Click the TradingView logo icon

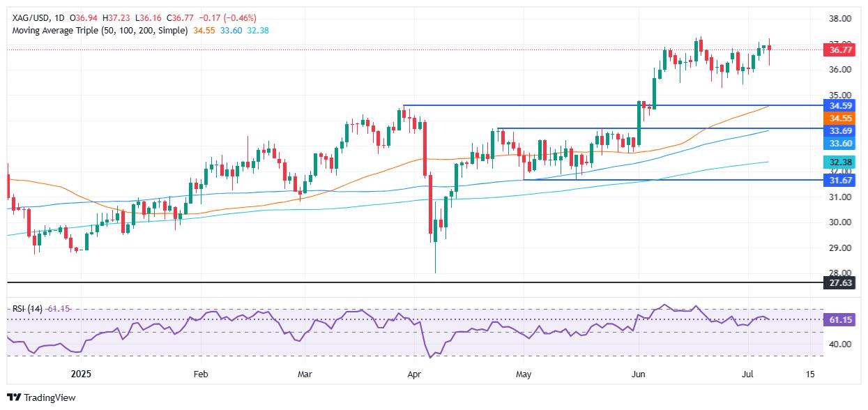14,397
